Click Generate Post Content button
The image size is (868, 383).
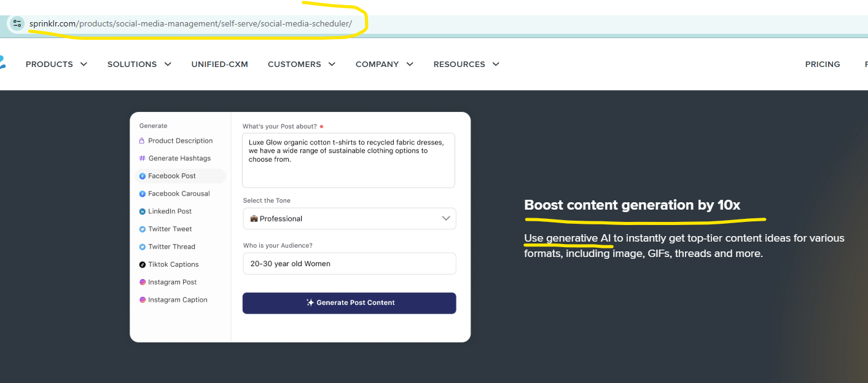click(349, 303)
